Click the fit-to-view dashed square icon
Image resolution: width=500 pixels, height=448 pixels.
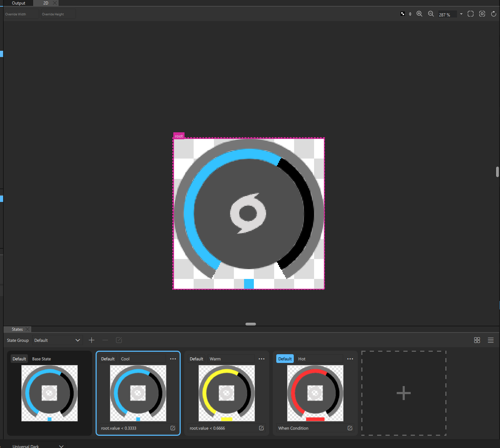471,14
